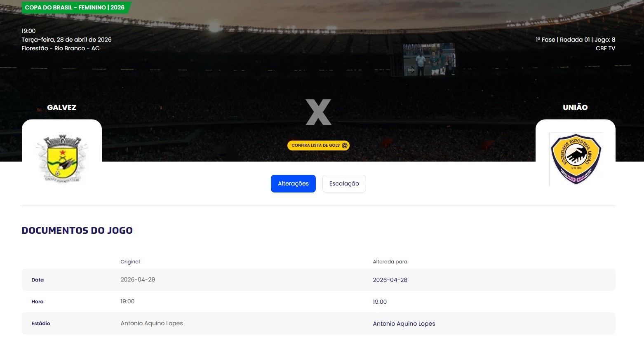Image resolution: width=644 pixels, height=338 pixels.
Task: Select the UNIÃO team name
Action: coord(575,107)
